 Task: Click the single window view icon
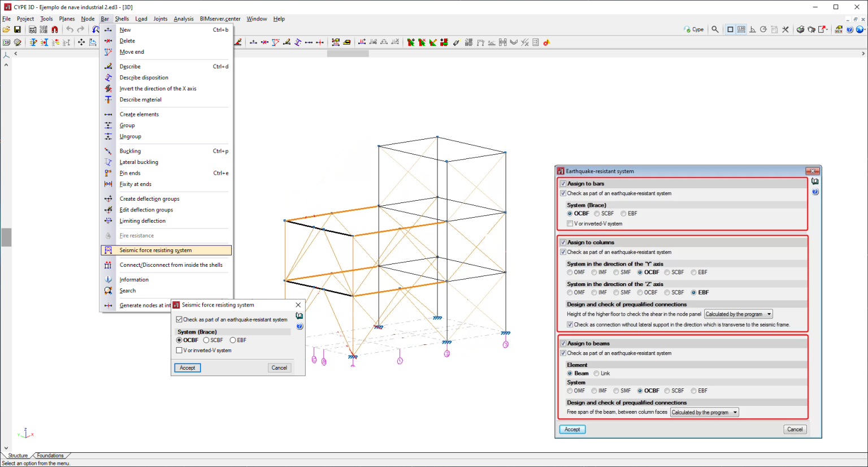click(x=730, y=29)
